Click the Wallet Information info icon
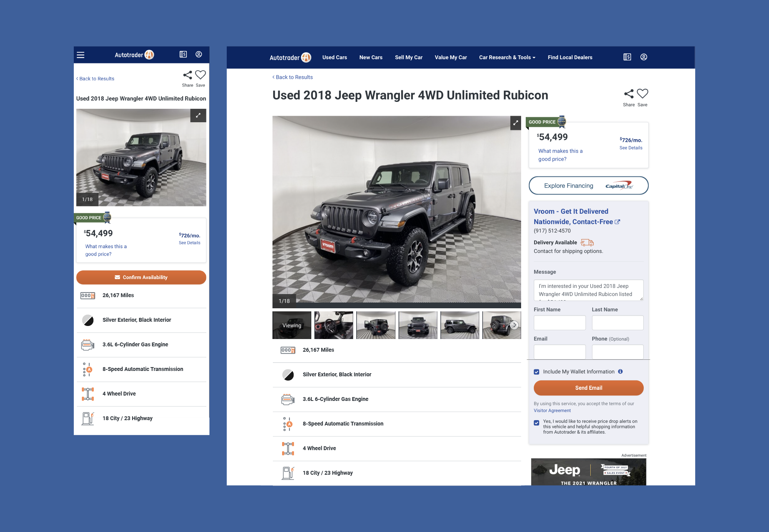 pyautogui.click(x=620, y=372)
